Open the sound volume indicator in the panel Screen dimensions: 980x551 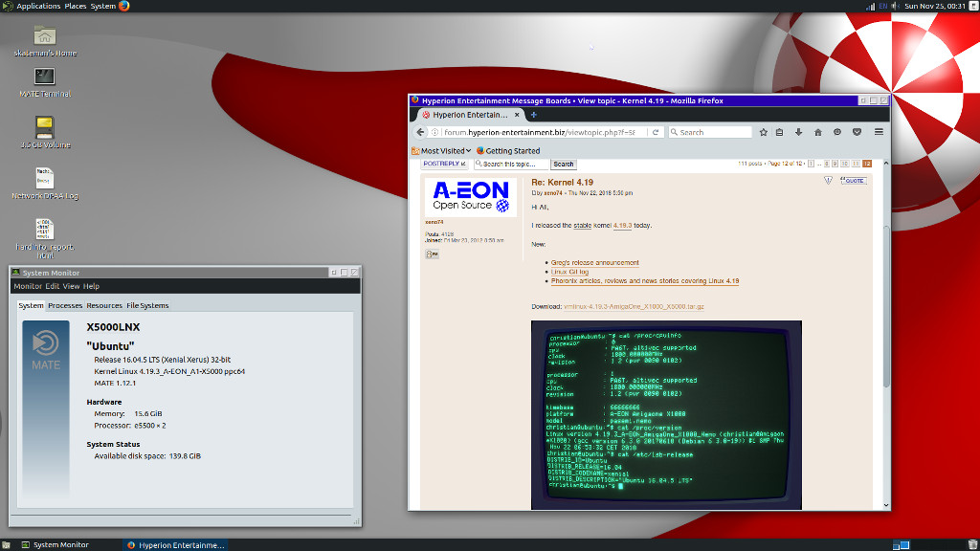point(896,6)
